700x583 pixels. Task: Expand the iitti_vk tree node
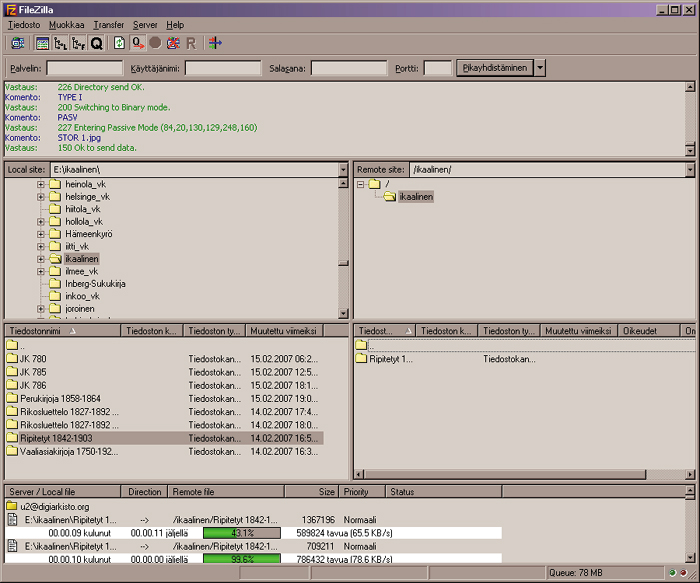tap(41, 246)
